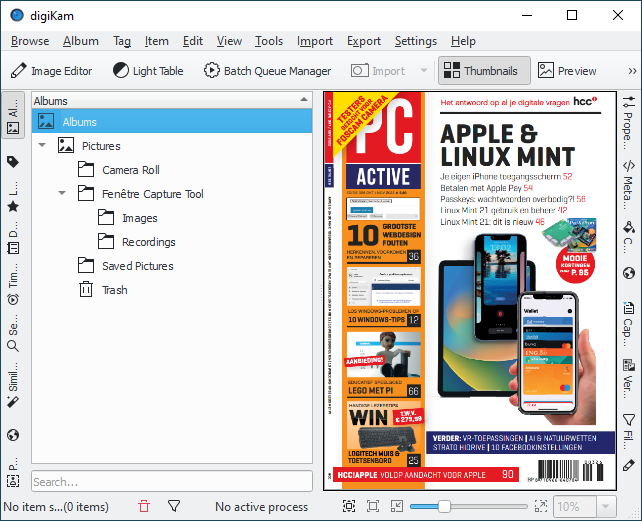Open the 10% zoom combo box
The width and height of the screenshot is (642, 521).
585,507
